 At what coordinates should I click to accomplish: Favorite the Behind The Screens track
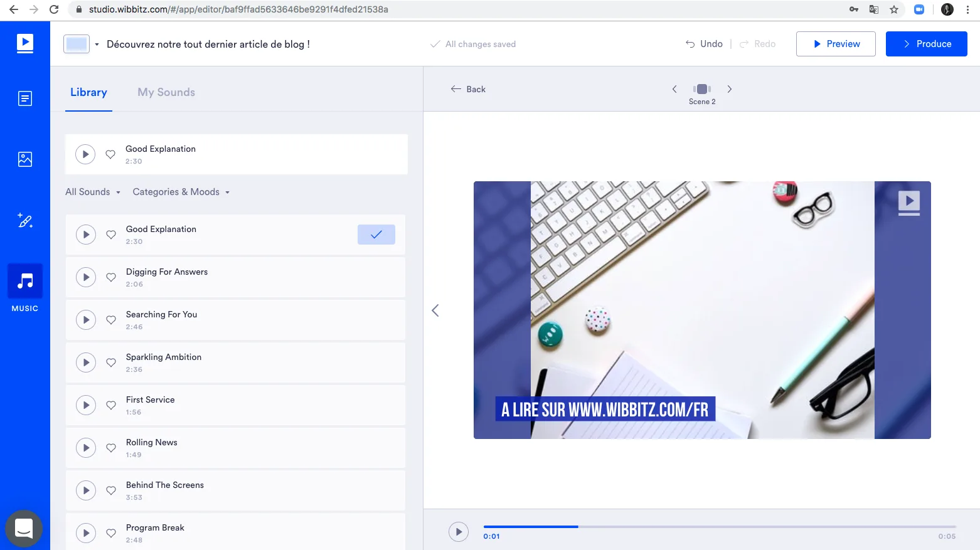(x=111, y=490)
